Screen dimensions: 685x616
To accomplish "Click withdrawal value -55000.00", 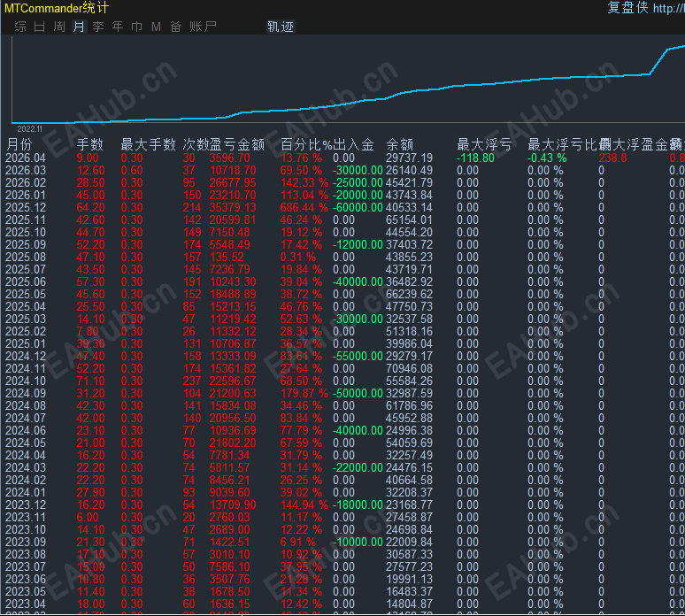I will coord(358,356).
